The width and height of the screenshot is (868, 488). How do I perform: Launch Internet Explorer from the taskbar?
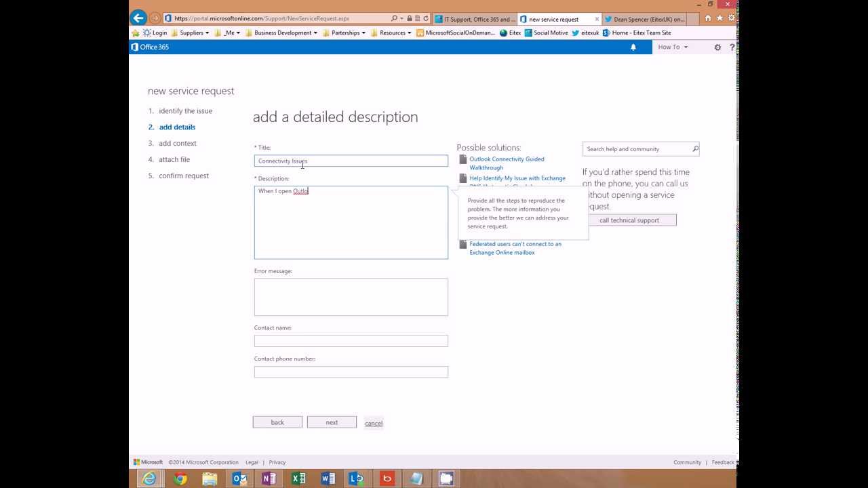coord(149,479)
